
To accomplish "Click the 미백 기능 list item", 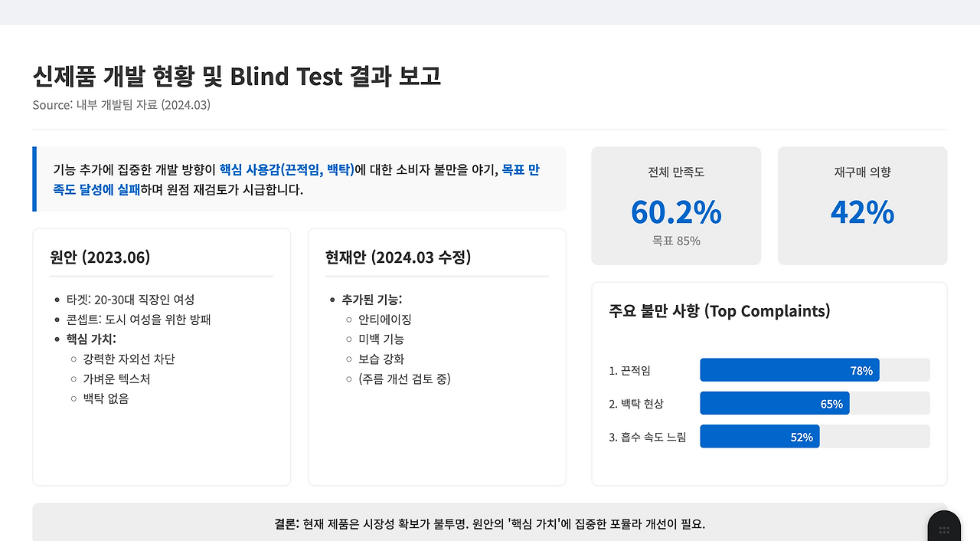I will [x=381, y=339].
